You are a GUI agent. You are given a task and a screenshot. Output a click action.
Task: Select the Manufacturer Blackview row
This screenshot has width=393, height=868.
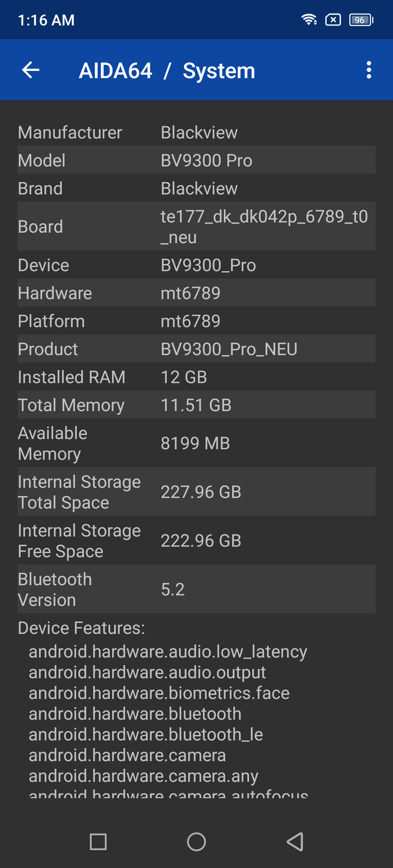click(x=196, y=132)
